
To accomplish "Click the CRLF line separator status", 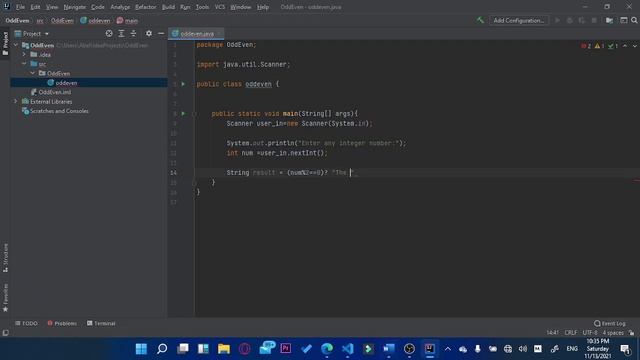I will click(x=571, y=333).
